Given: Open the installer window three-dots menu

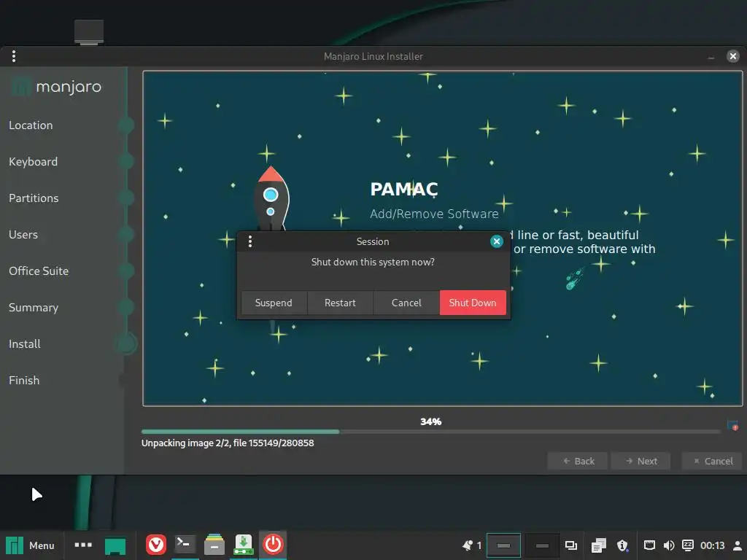Looking at the screenshot, I should tap(14, 56).
